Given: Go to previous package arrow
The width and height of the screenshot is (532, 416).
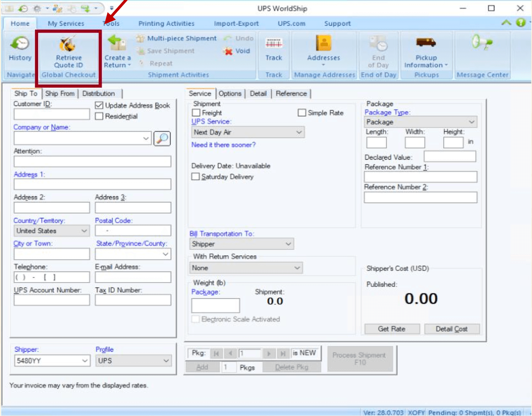Looking at the screenshot, I should click(x=230, y=353).
